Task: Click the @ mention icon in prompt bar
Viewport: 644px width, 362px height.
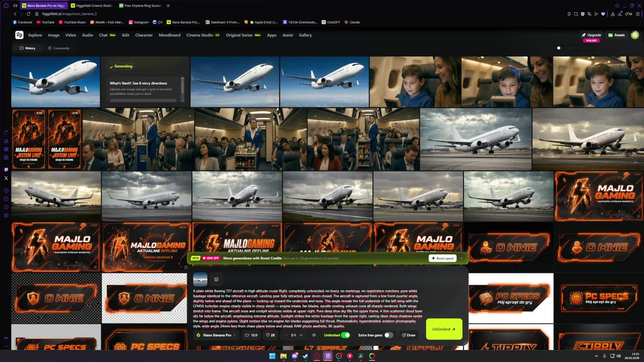Action: coord(314,335)
